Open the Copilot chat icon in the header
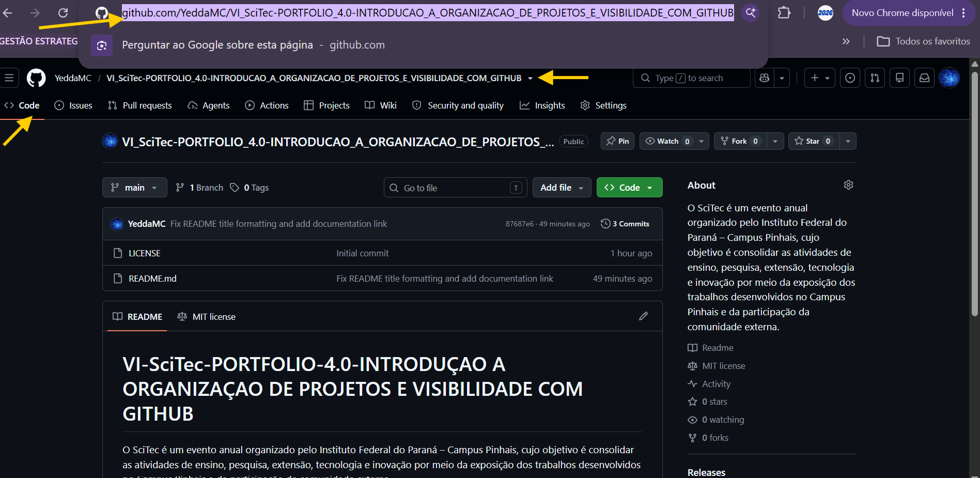This screenshot has height=478, width=980. (765, 78)
